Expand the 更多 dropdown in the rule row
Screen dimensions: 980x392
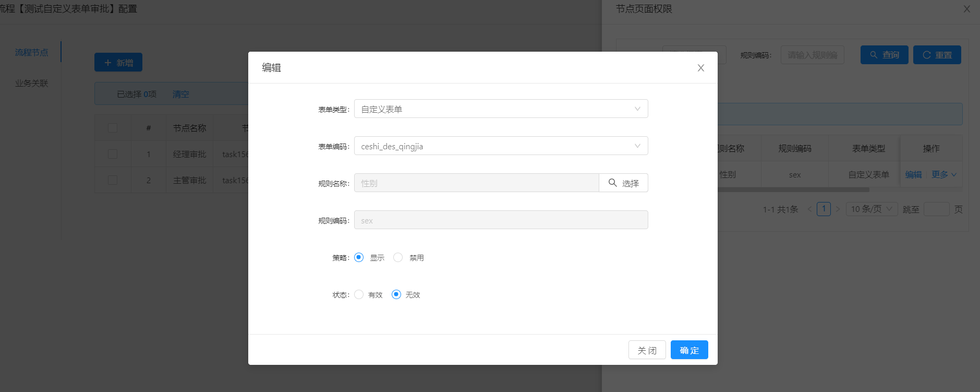pos(944,174)
